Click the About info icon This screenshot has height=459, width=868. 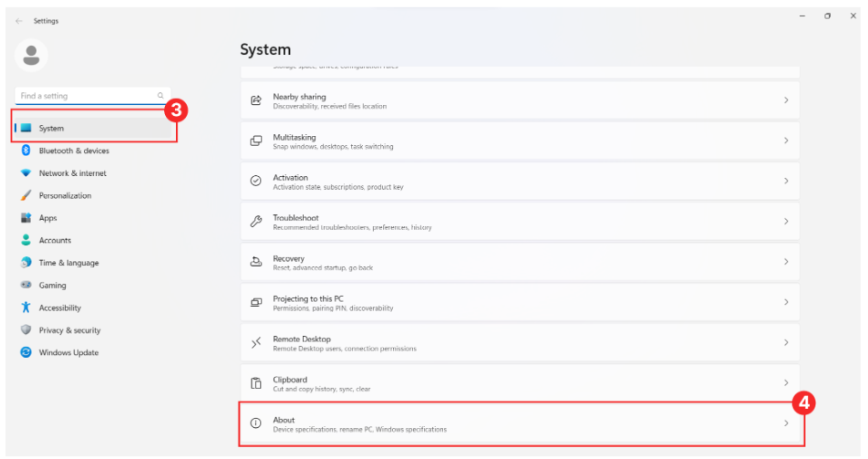tap(255, 423)
